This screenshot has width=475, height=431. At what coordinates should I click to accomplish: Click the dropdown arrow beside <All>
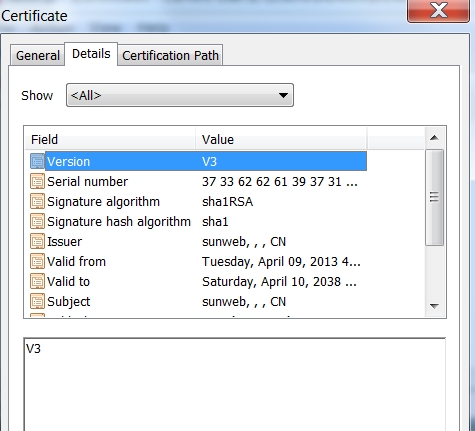pos(283,96)
